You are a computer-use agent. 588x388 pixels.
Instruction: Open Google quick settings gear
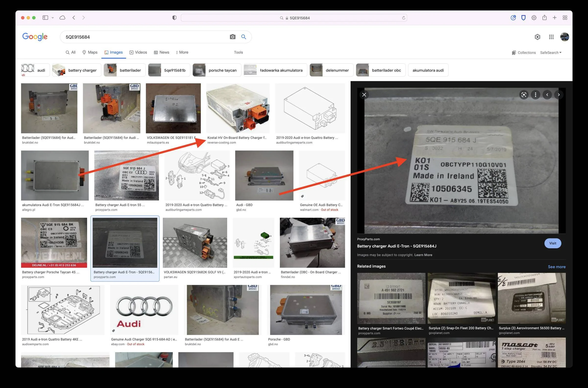(537, 37)
